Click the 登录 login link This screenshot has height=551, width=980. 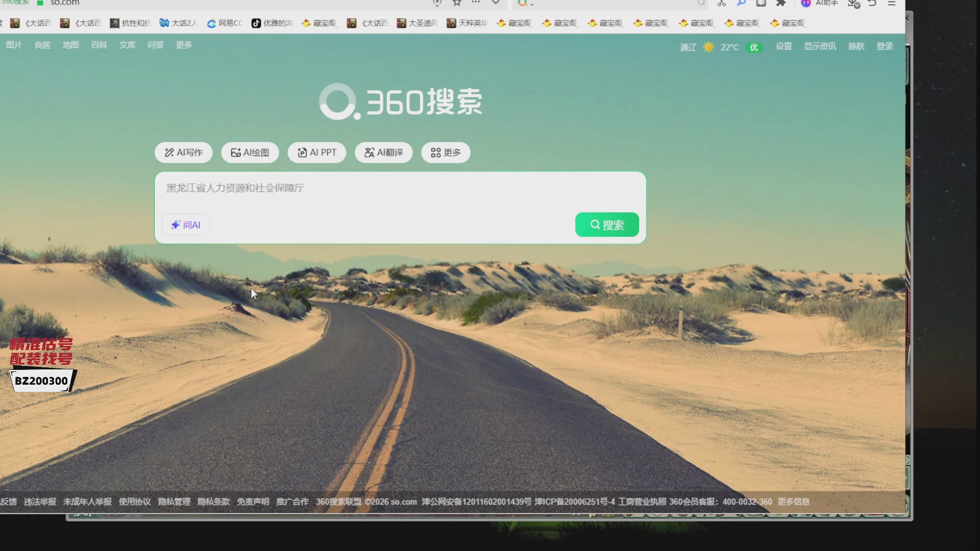pyautogui.click(x=885, y=46)
